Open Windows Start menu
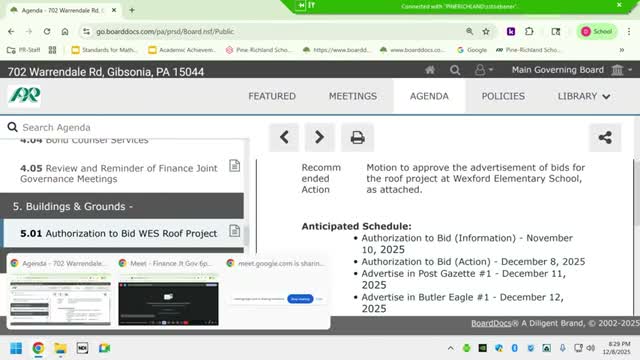The height and width of the screenshot is (360, 640). [x=16, y=348]
